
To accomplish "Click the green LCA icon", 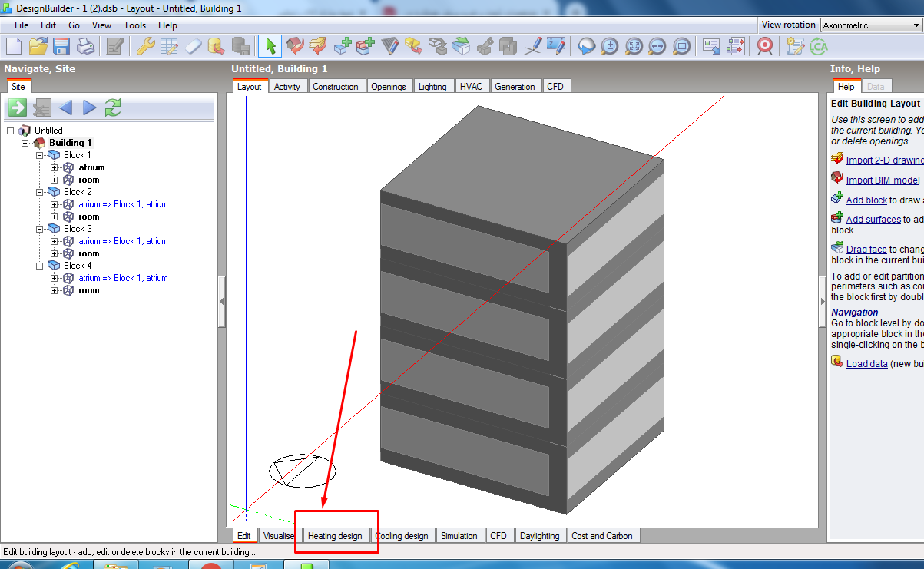I will pyautogui.click(x=819, y=46).
